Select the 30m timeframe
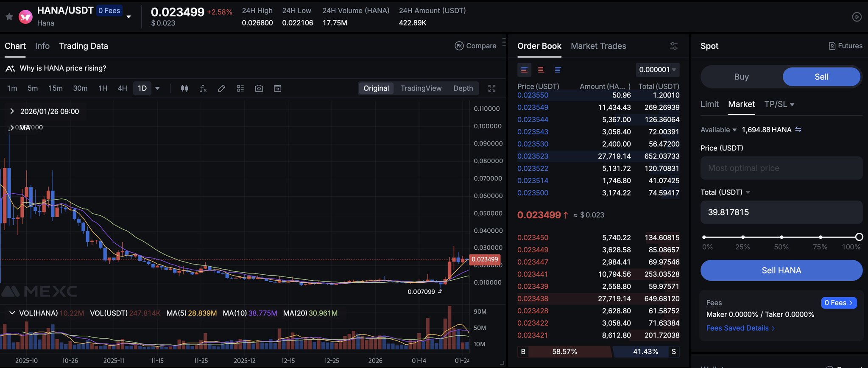Screen dimensions: 868x368 [80, 88]
